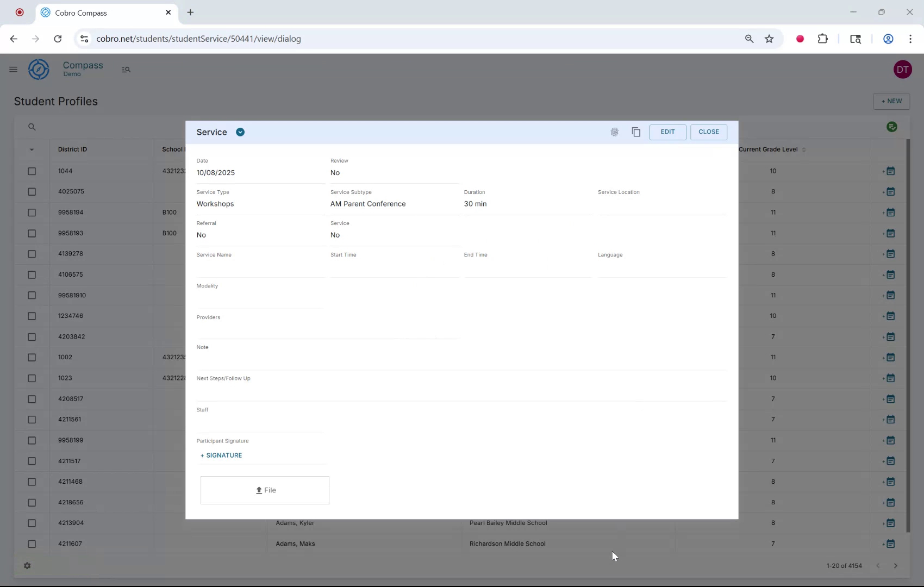Open the calendar service icon on row 1044
The width and height of the screenshot is (924, 587).
point(890,171)
